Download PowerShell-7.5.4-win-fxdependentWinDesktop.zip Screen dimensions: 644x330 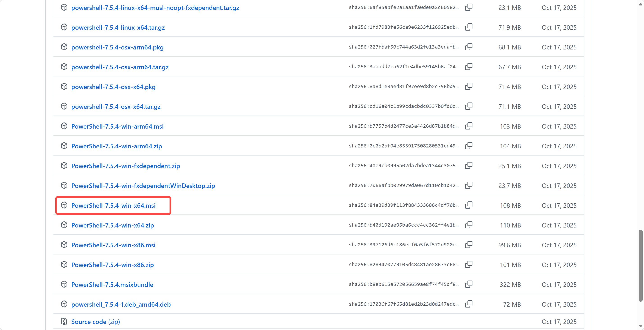pos(143,186)
